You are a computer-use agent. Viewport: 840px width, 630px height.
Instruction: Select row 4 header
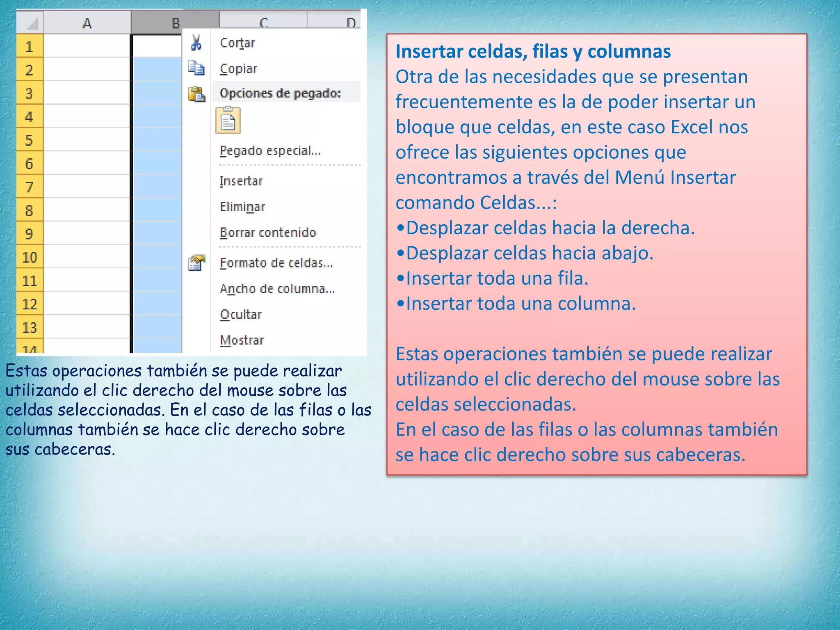pos(30,116)
